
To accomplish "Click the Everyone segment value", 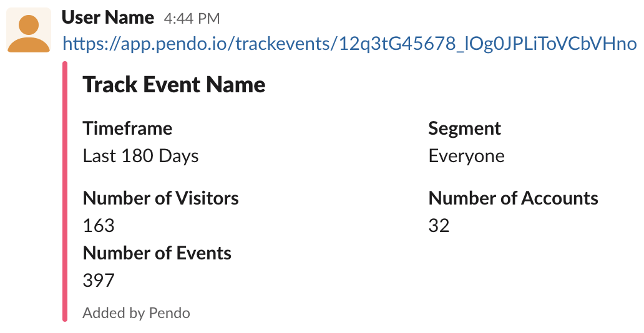I will [467, 157].
